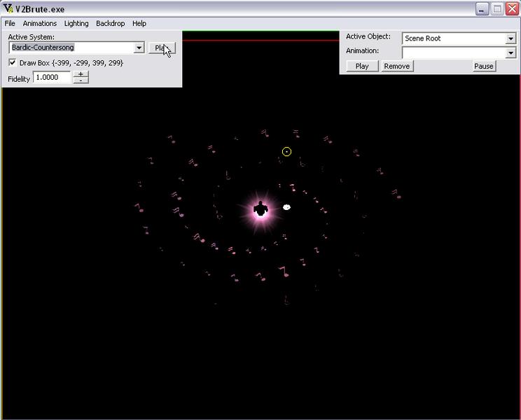Decrease Fidelity with the minus button
The width and height of the screenshot is (521, 420).
pyautogui.click(x=81, y=80)
